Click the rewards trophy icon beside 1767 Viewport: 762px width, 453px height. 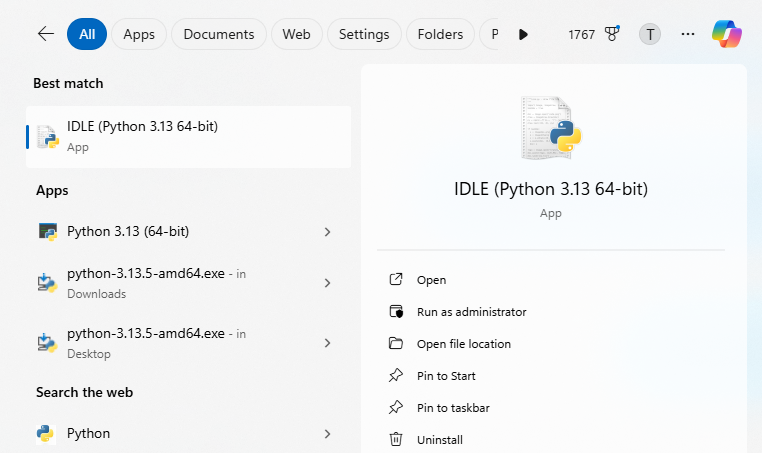click(612, 34)
